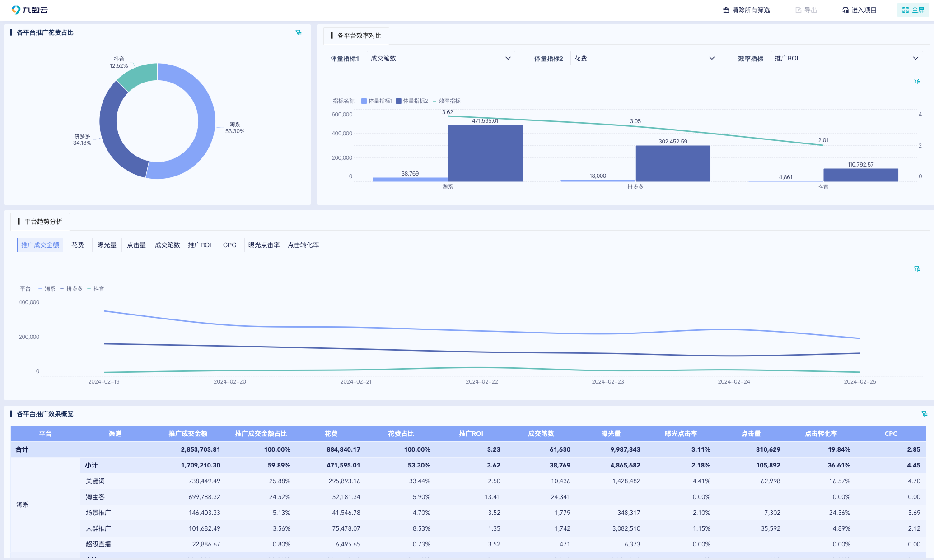934x560 pixels.
Task: Click filter icon in 各平台效率对比 chart
Action: click(x=917, y=81)
